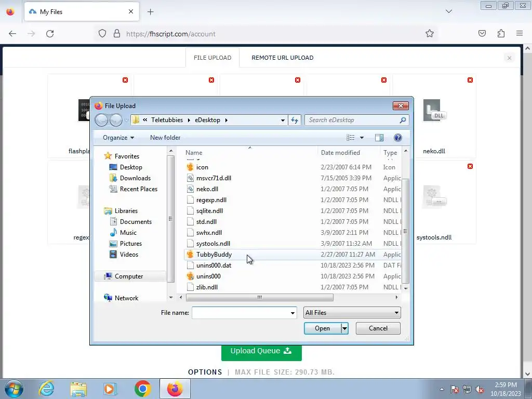
Task: Open Music library
Action: 128,232
